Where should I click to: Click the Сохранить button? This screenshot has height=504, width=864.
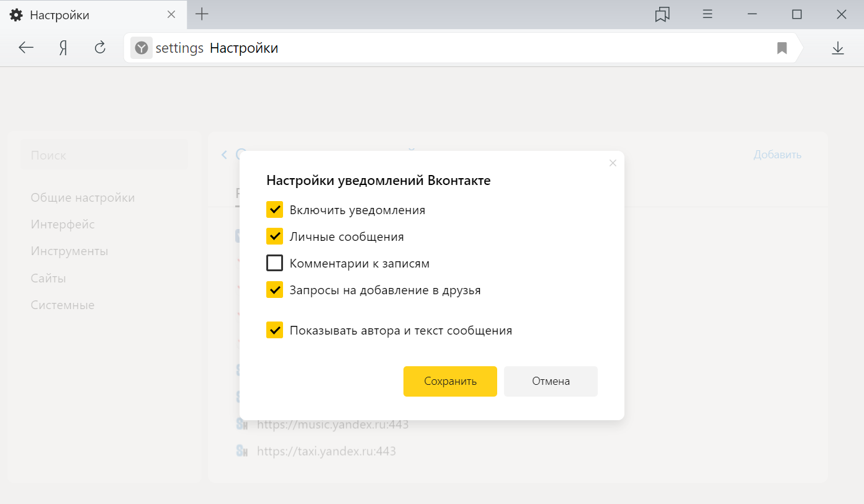(450, 381)
